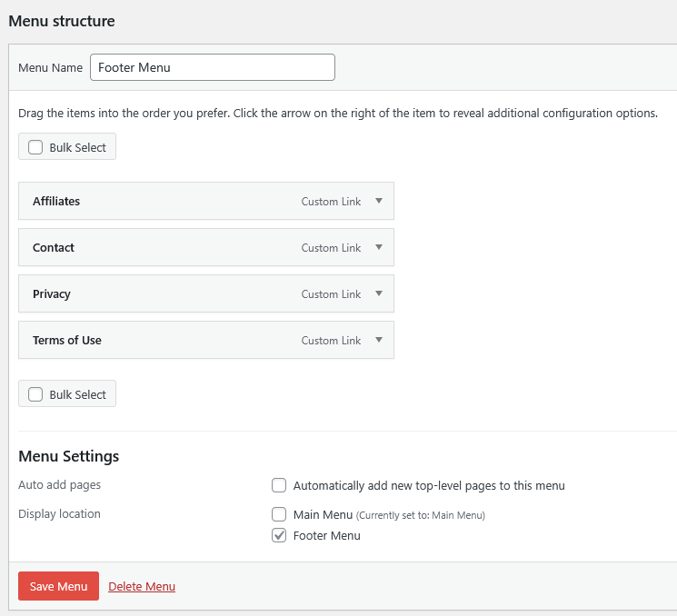Image resolution: width=677 pixels, height=616 pixels.
Task: Select the Contact menu item title
Action: coord(54,247)
